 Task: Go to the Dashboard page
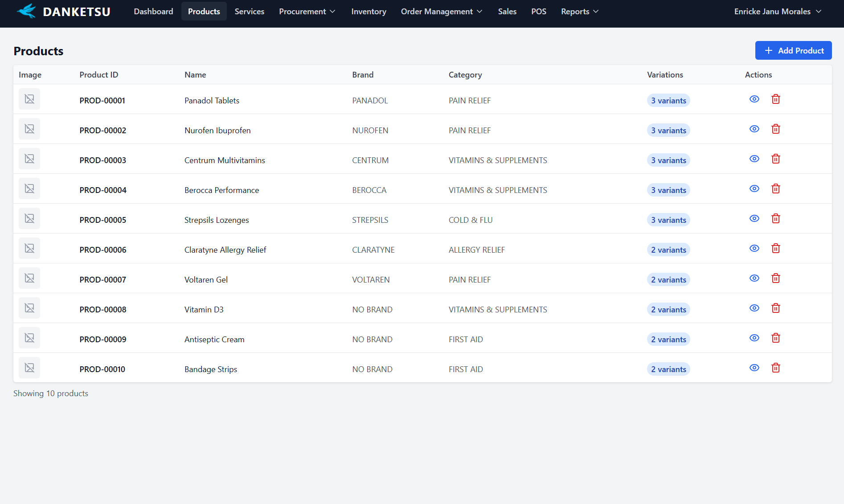(153, 12)
